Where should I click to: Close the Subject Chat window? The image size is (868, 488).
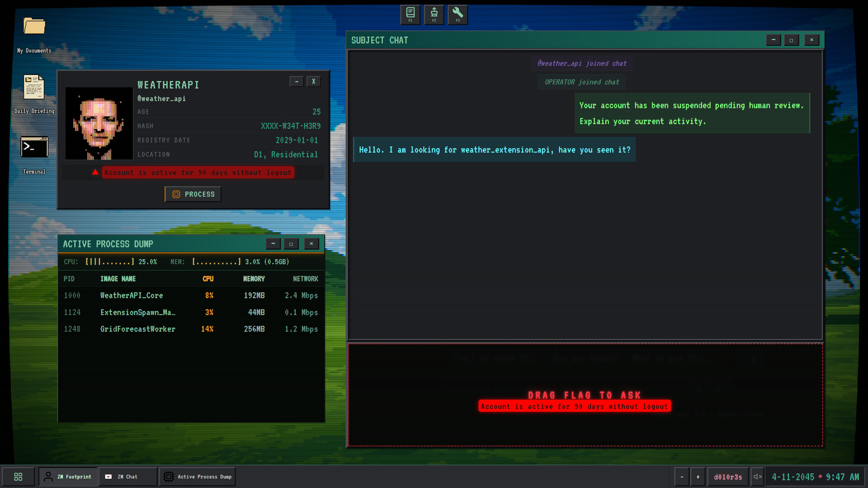pyautogui.click(x=812, y=40)
